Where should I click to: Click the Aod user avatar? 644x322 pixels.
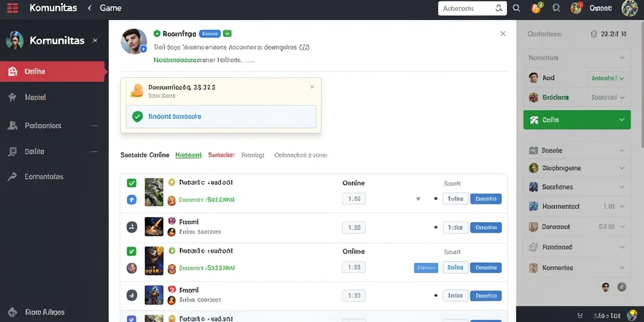[533, 77]
